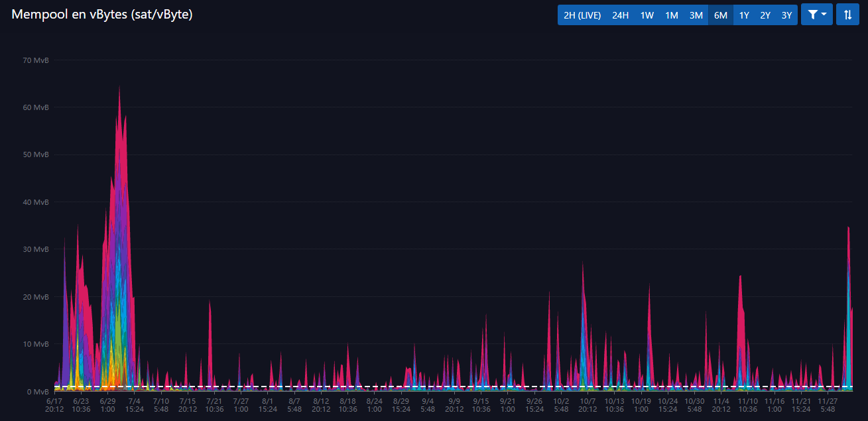Select the 24H time range
This screenshot has width=868, height=421.
pos(620,15)
